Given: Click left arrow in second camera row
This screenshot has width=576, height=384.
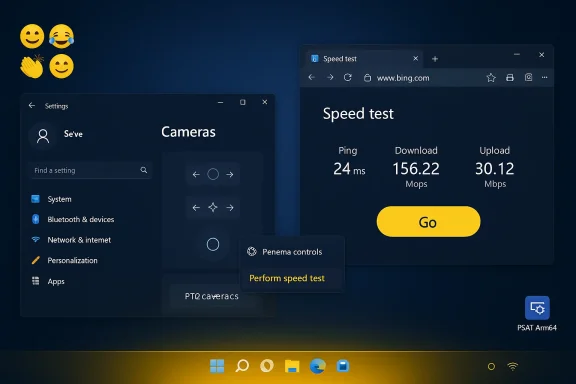Looking at the screenshot, I should pyautogui.click(x=196, y=208).
